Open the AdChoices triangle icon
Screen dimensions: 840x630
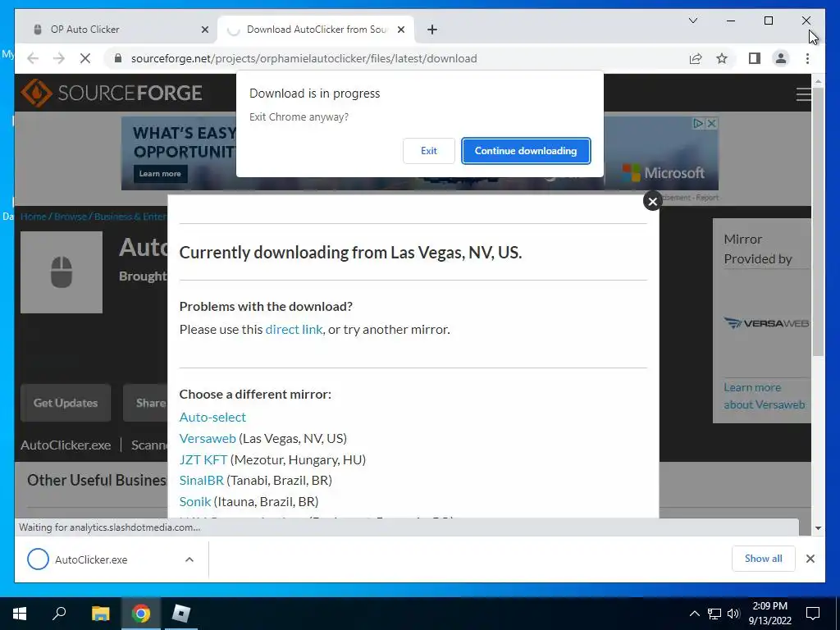(698, 123)
